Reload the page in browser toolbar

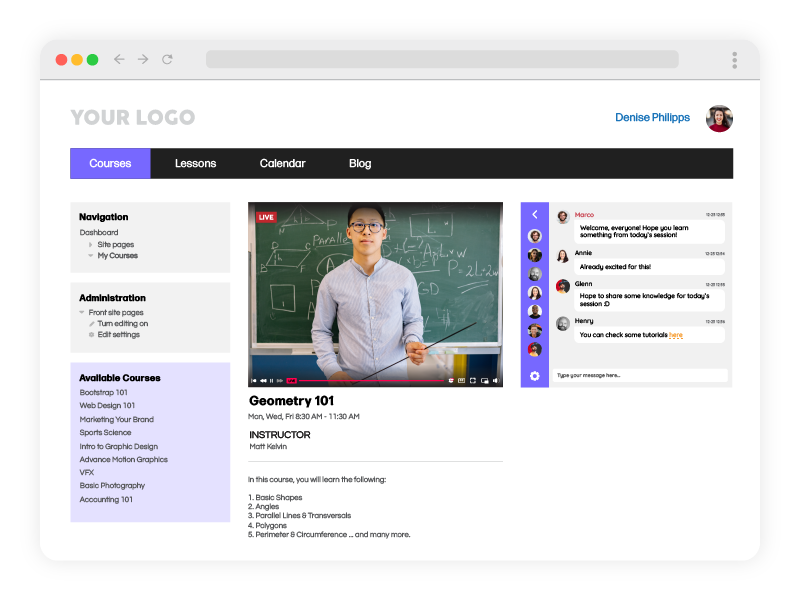tap(167, 60)
